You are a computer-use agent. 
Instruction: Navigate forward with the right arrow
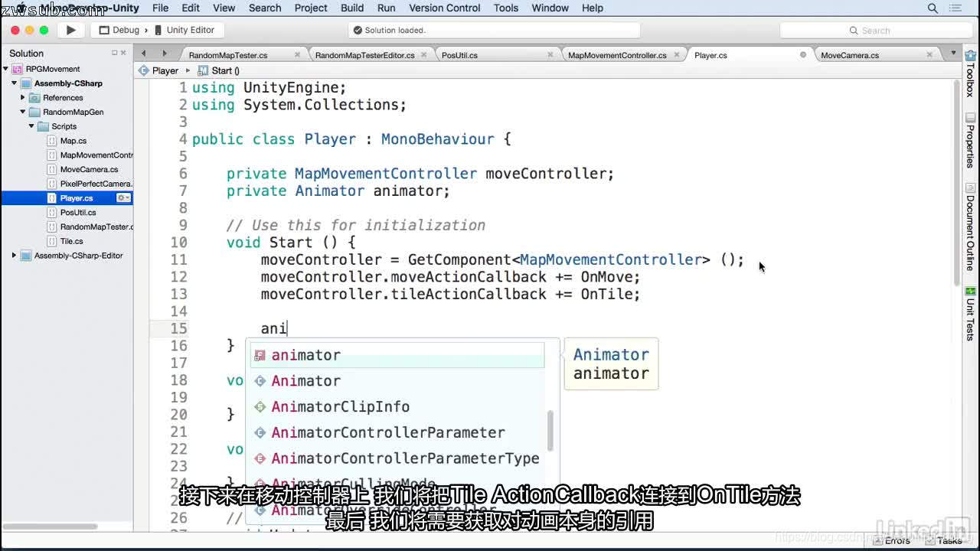pos(164,53)
